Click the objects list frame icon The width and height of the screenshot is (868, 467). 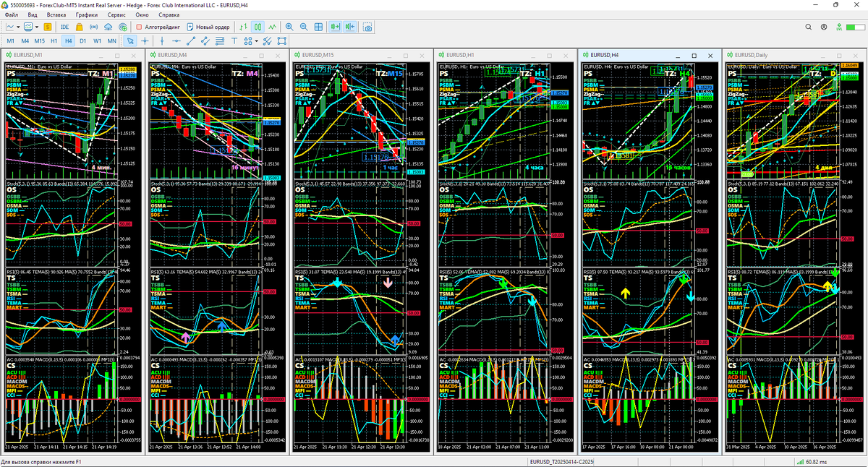point(281,41)
